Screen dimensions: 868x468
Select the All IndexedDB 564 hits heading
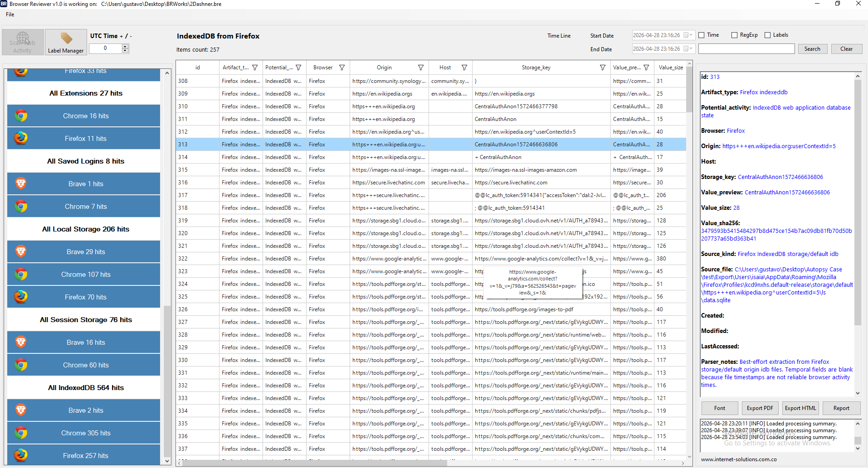[86, 388]
